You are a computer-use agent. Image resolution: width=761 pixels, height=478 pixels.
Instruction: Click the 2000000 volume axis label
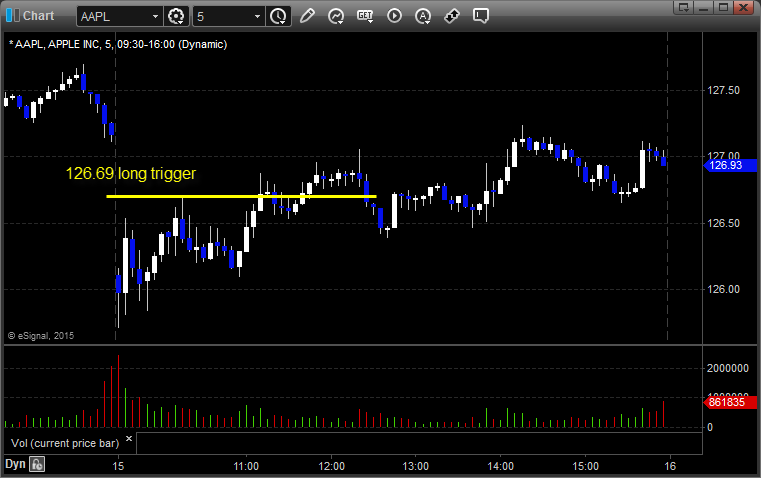point(728,368)
